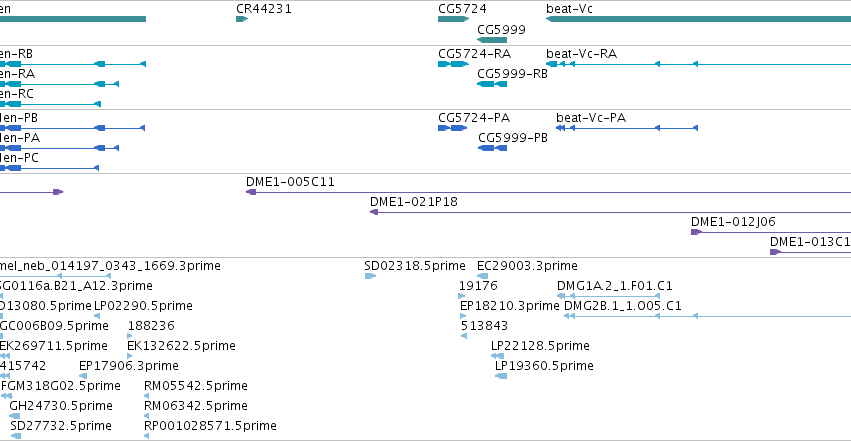This screenshot has width=851, height=441.
Task: Select the CG5724-PA protein glyph
Action: tap(452, 128)
